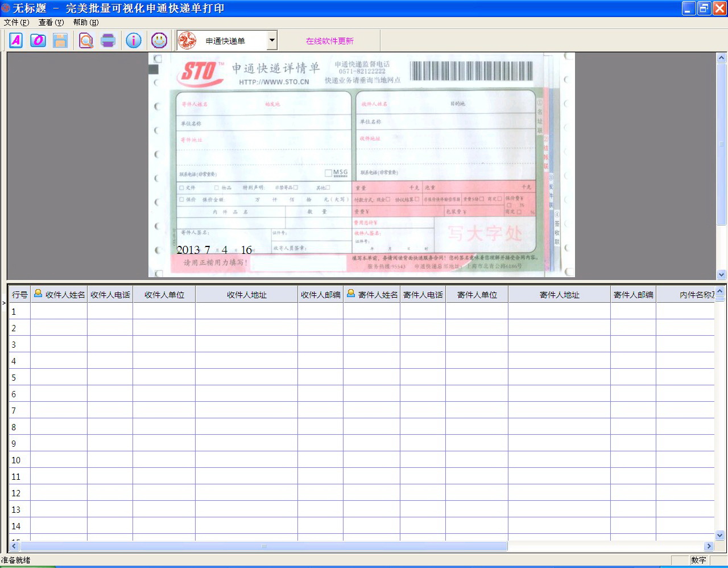Click the purple smiley face icon

(159, 40)
